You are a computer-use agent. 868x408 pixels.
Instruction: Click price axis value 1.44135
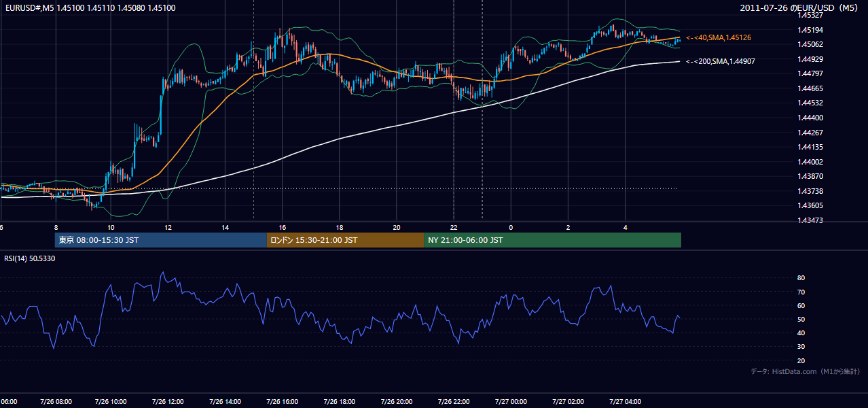point(810,147)
